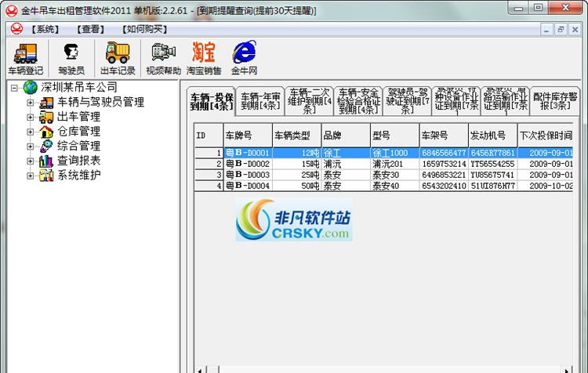Collapse the 深圳某吊车公司 root node
588x373 pixels.
click(x=14, y=88)
